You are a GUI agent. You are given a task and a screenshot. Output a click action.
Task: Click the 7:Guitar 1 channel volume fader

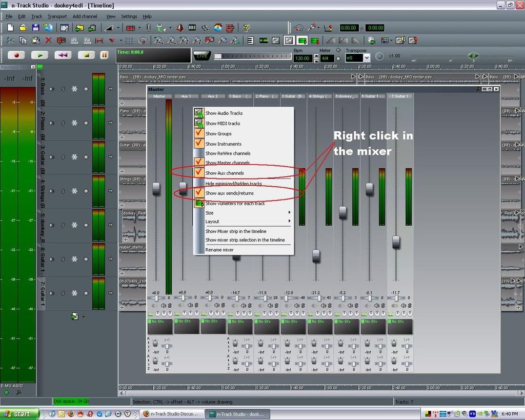click(396, 242)
